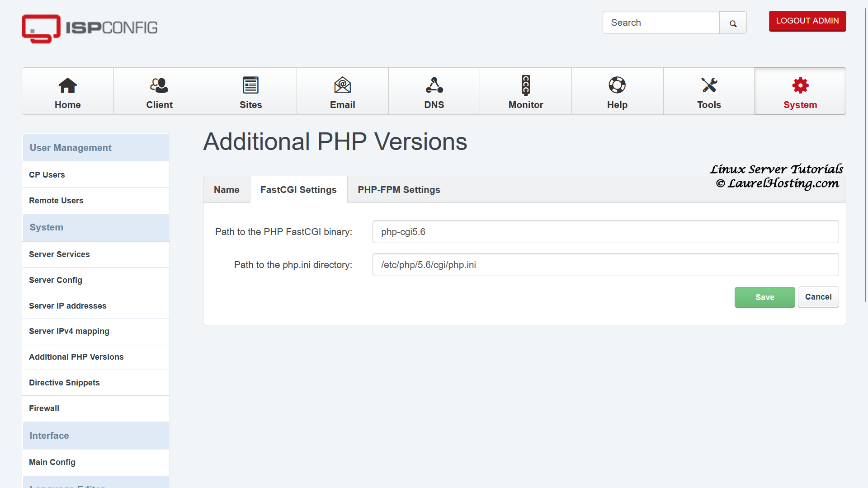This screenshot has height=488, width=868.
Task: Switch to the FastCGI Settings tab
Action: (298, 190)
